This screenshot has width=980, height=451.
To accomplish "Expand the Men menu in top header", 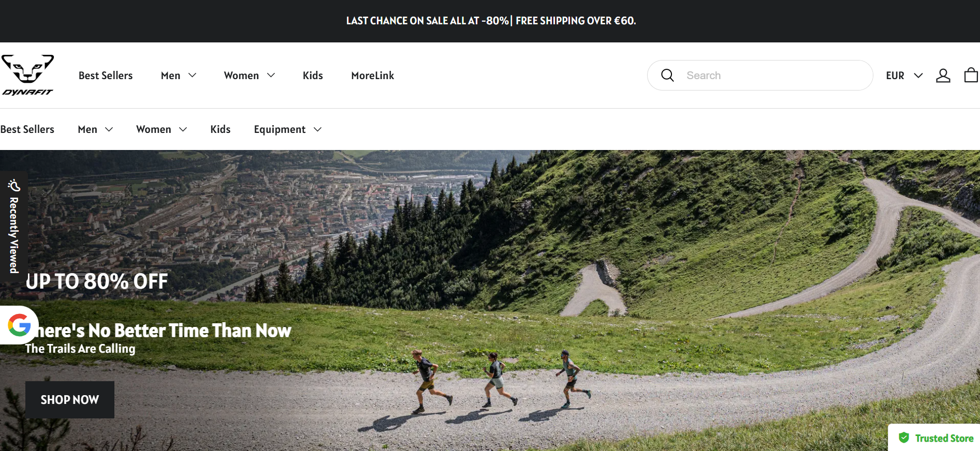I will point(179,76).
